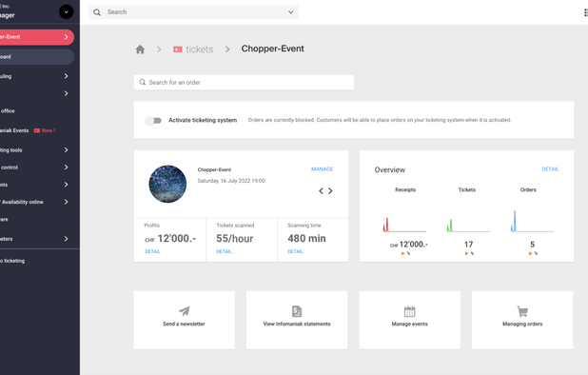Click Manage events calendar icon
Viewport: 588px width, 375px height.
point(409,311)
